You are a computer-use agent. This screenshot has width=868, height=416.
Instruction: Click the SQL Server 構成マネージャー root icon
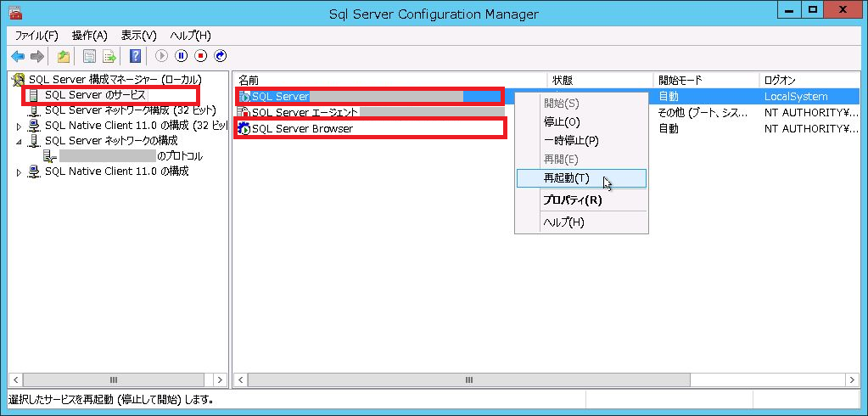coord(19,80)
